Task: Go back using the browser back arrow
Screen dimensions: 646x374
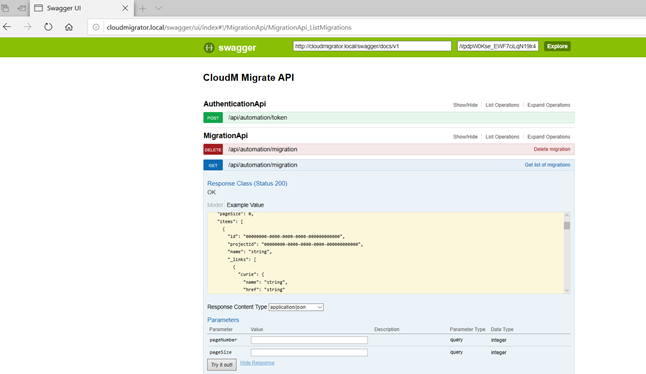Action: 7,27
